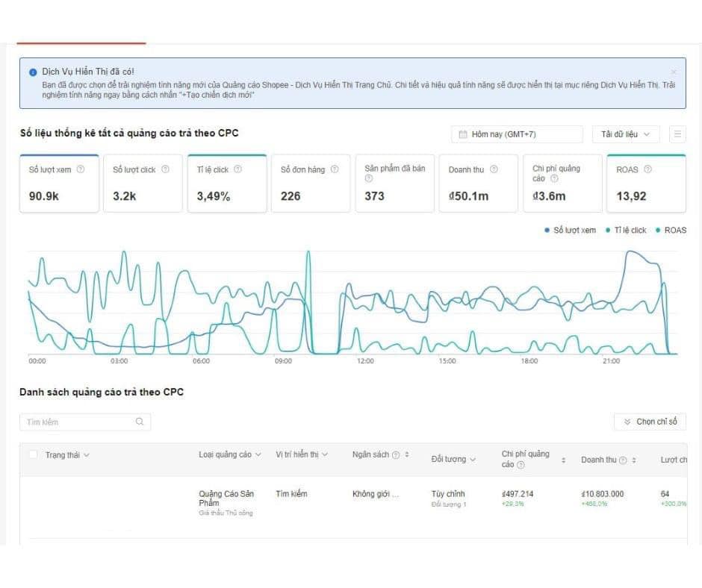This screenshot has height=588, width=702.
Task: Click the list menu icon near Tải dữ liệu
Action: [677, 134]
